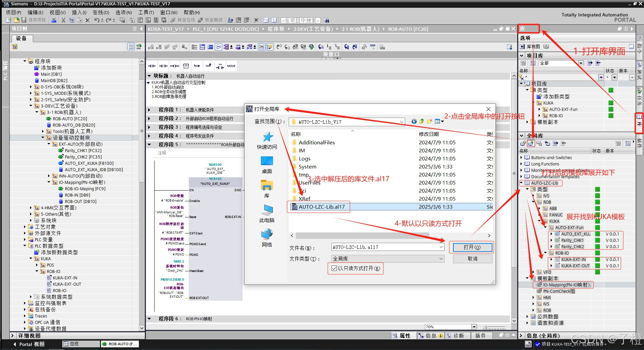Insert a normally open contact
Image resolution: width=644 pixels, height=350 pixels.
point(152,66)
